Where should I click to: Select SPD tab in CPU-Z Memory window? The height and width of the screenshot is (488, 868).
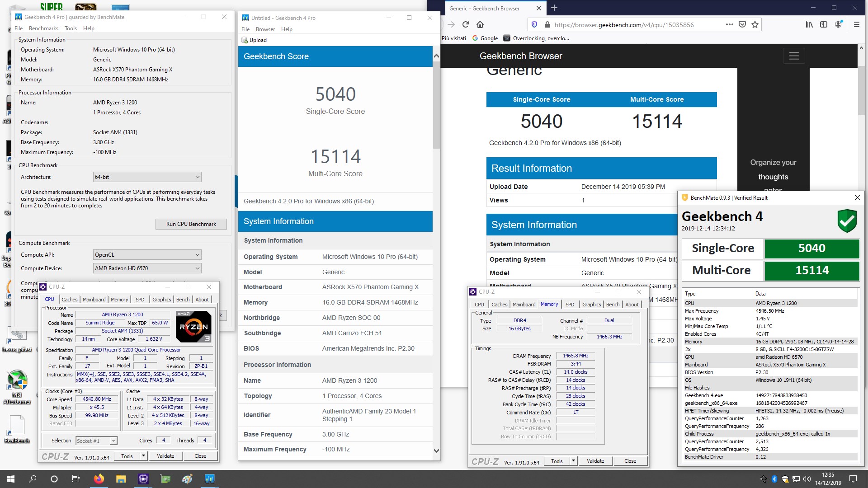point(570,305)
